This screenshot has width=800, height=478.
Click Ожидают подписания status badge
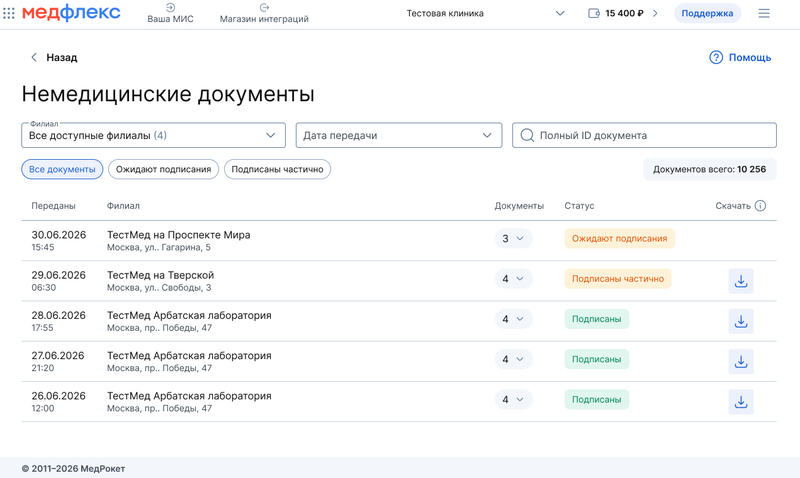(x=619, y=238)
